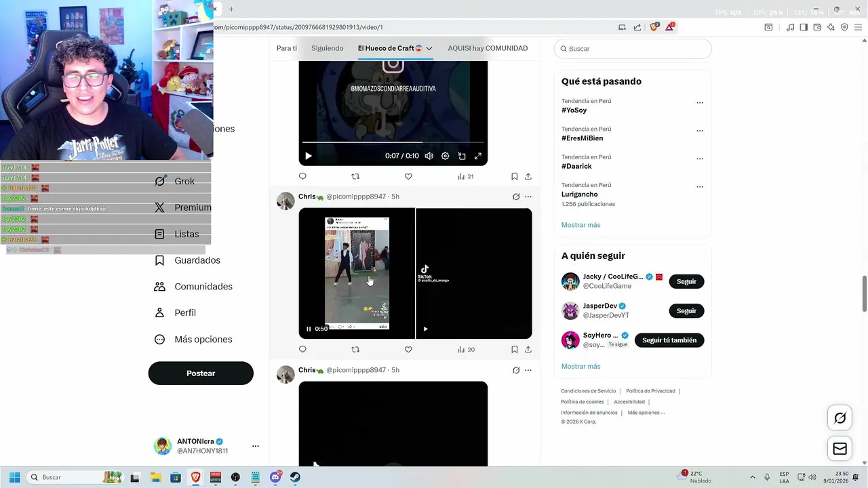Show more trends under Qué está pasando
The width and height of the screenshot is (868, 488).
(580, 225)
